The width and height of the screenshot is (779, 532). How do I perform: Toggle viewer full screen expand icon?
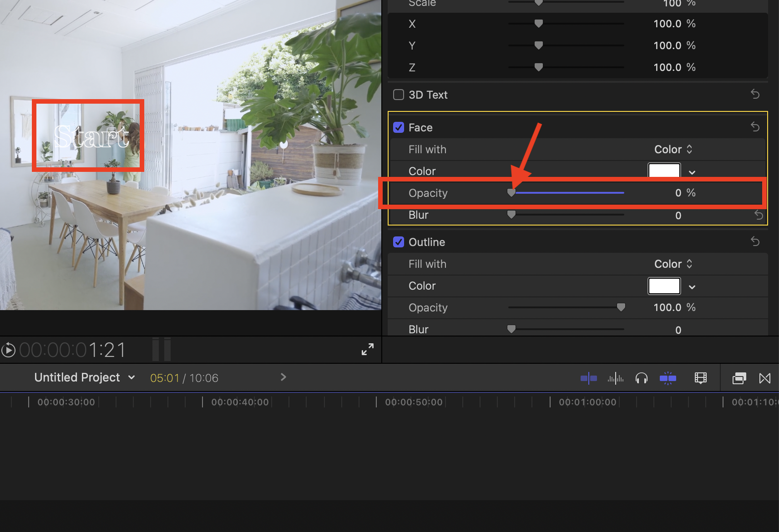368,349
